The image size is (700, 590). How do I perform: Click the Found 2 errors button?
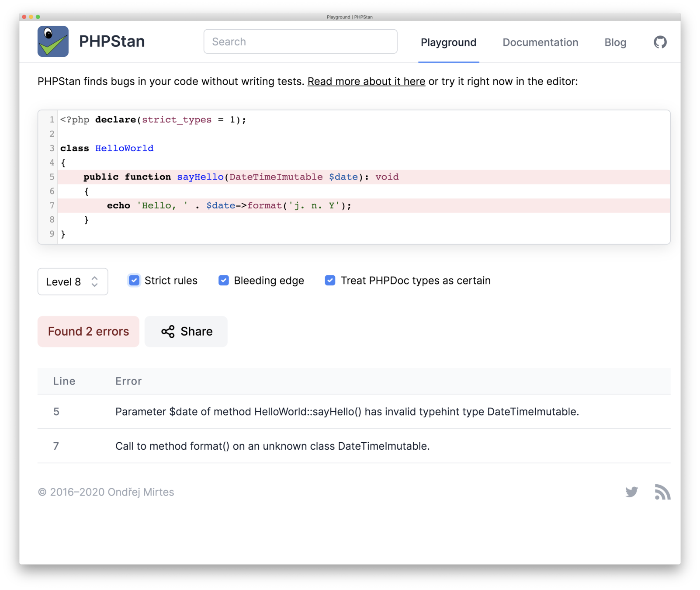(88, 331)
